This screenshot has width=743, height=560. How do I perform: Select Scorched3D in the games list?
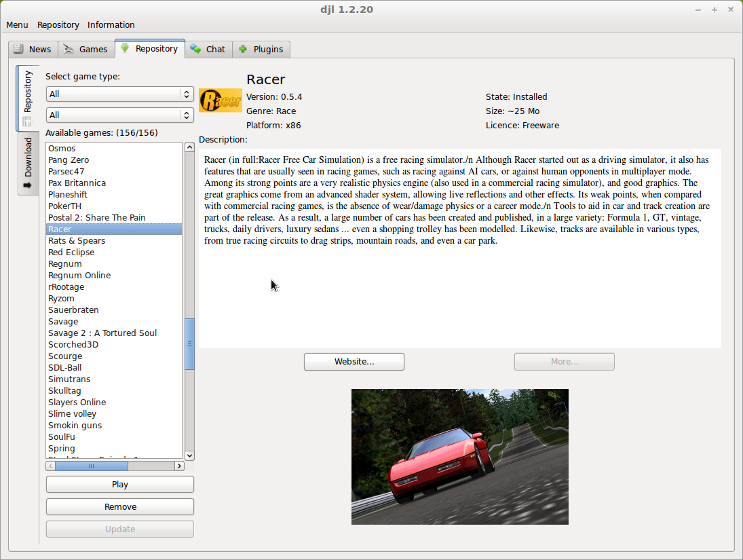click(73, 344)
